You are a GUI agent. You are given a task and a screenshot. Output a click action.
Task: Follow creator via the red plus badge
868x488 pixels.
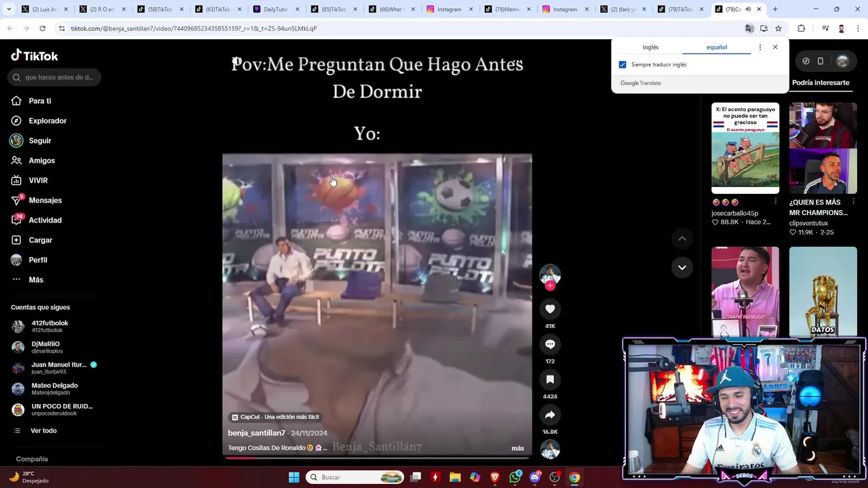(x=550, y=285)
